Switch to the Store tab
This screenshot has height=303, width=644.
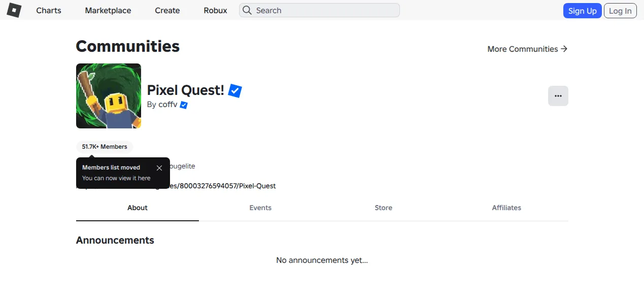(x=384, y=208)
